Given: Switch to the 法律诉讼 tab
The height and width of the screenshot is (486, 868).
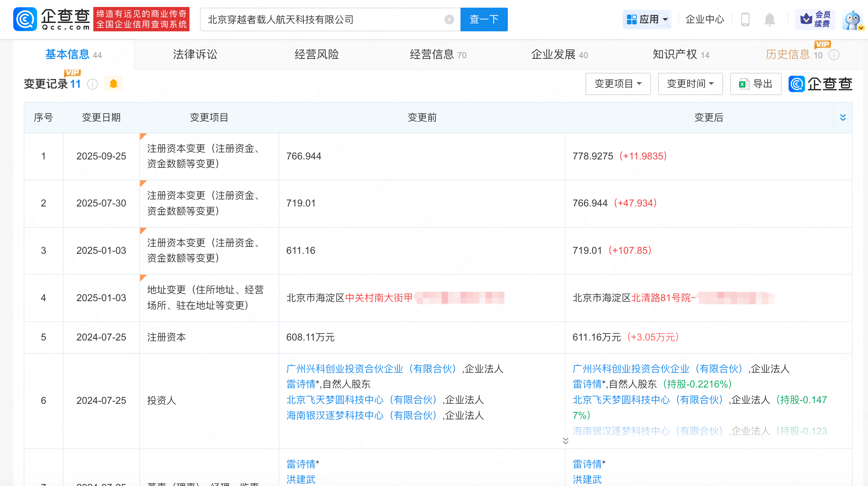Looking at the screenshot, I should click(195, 54).
